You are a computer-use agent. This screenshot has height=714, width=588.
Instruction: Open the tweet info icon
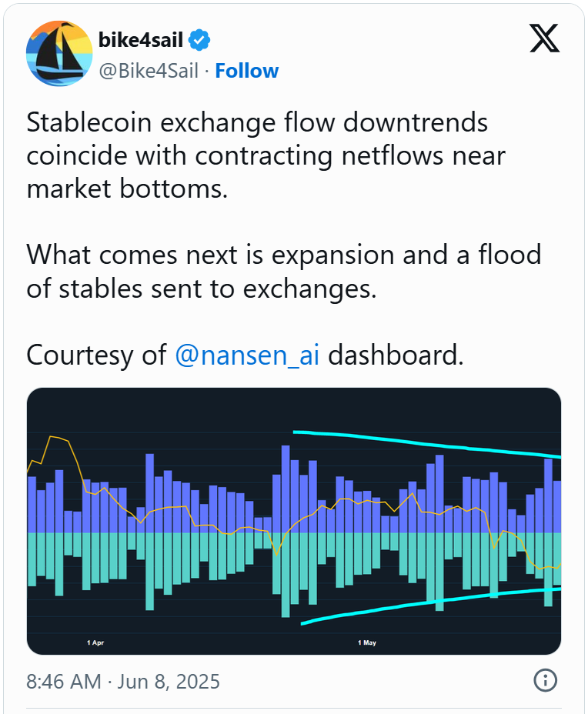(x=545, y=680)
